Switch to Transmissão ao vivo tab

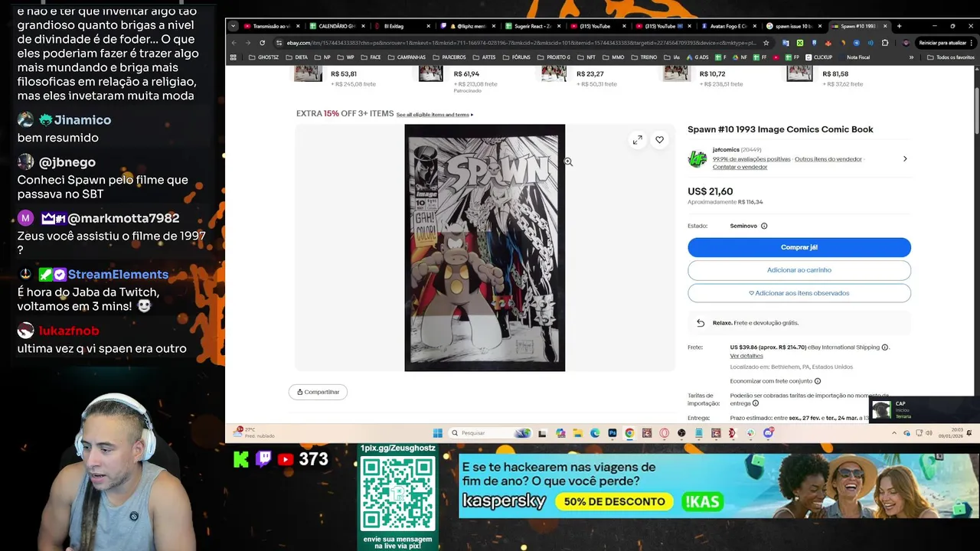pos(272,26)
